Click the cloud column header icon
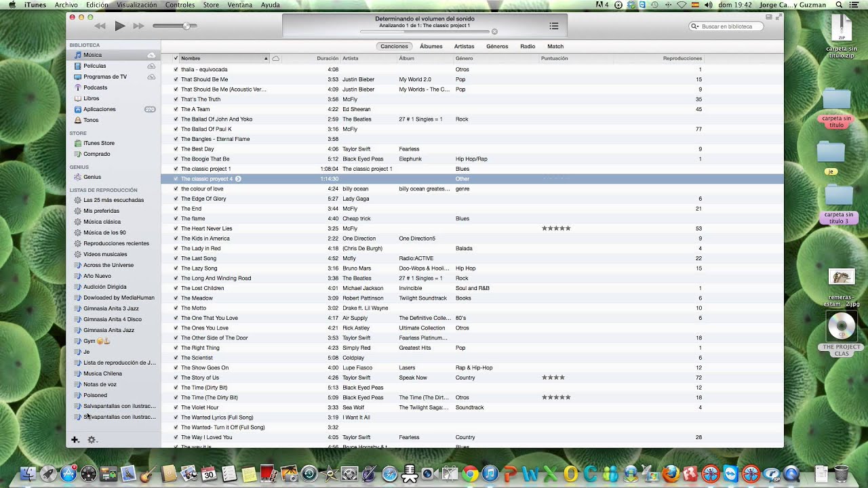868x488 pixels. pos(275,58)
